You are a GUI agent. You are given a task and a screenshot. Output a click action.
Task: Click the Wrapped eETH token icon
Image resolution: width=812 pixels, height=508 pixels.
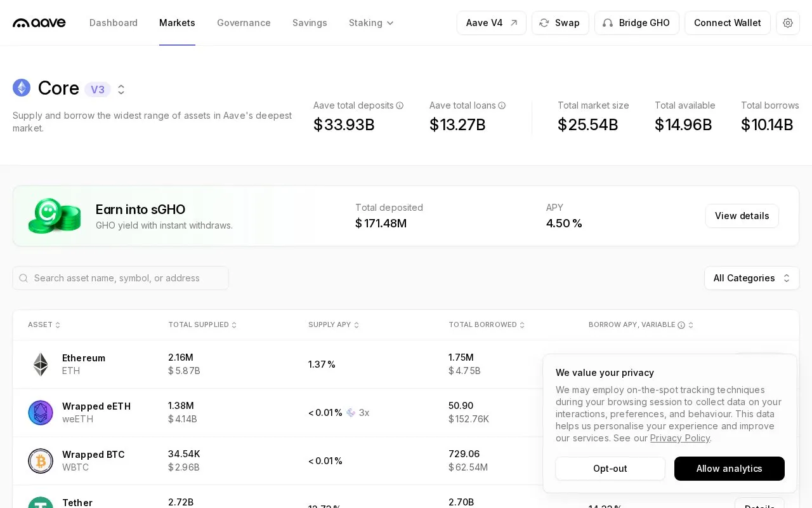[41, 413]
